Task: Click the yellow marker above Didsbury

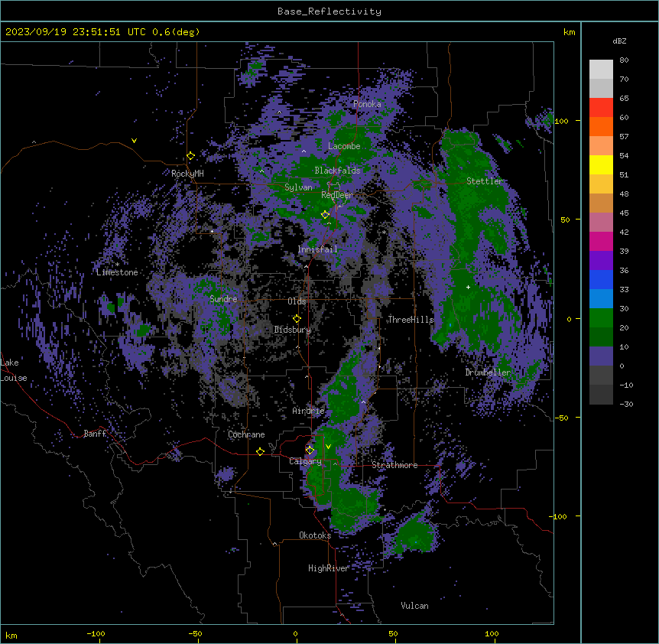Action: click(x=297, y=318)
